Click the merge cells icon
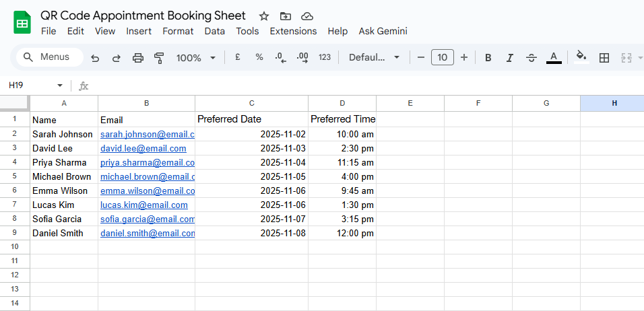 (x=626, y=58)
